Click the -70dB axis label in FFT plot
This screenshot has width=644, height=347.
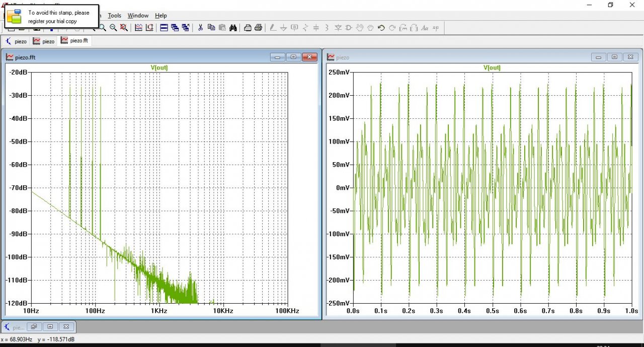tap(18, 187)
